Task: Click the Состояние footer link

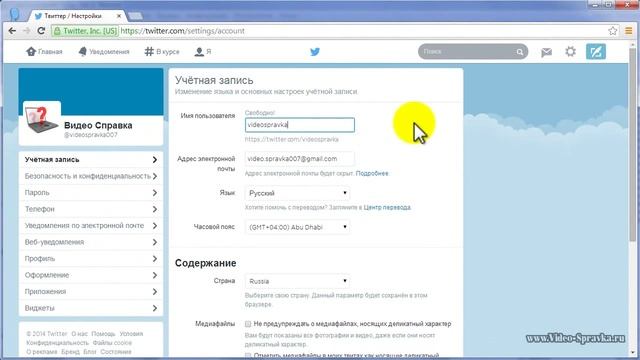Action: click(116, 352)
